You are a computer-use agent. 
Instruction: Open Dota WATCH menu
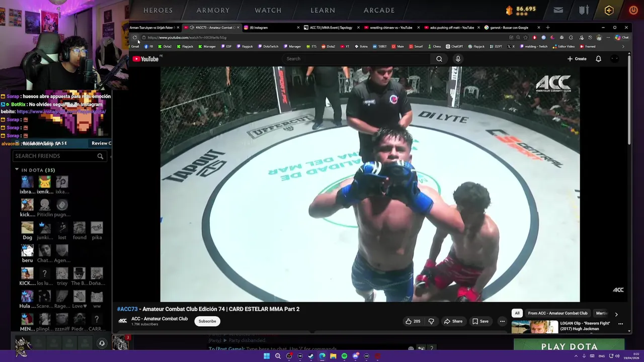[x=268, y=10]
